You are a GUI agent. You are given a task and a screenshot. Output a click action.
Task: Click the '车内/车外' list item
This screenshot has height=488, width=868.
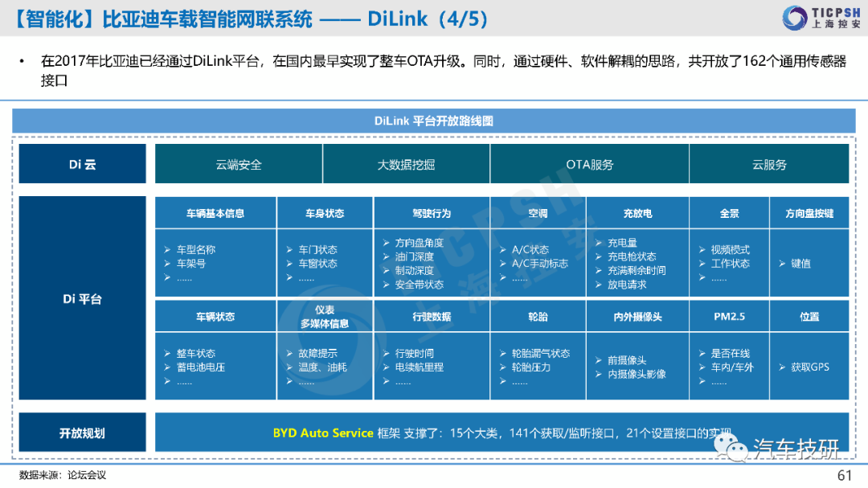tap(732, 367)
